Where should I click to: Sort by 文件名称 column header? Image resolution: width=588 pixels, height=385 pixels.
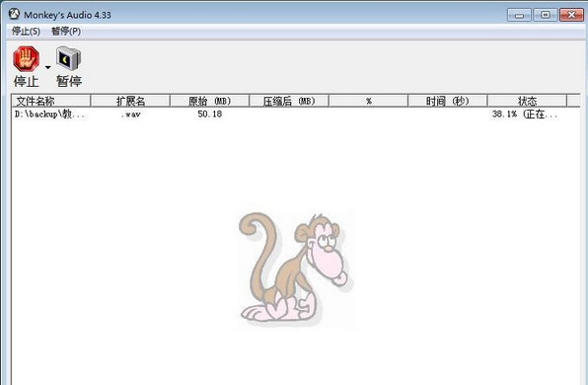(x=51, y=101)
